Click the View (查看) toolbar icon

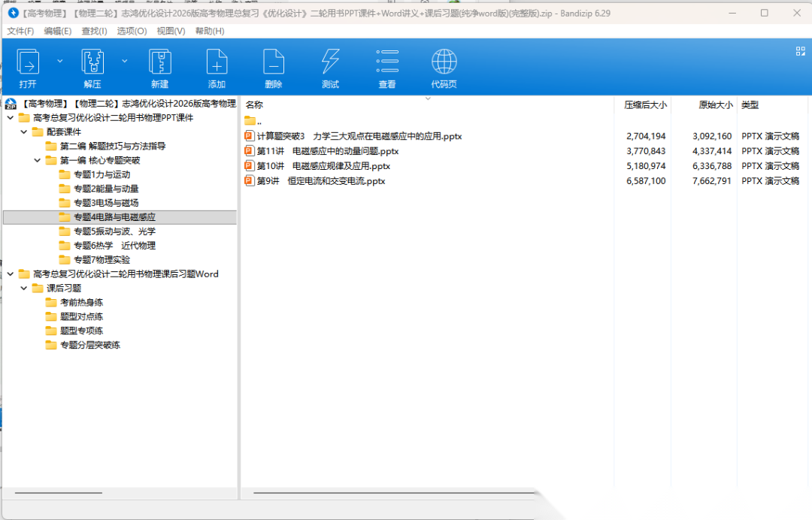[387, 62]
